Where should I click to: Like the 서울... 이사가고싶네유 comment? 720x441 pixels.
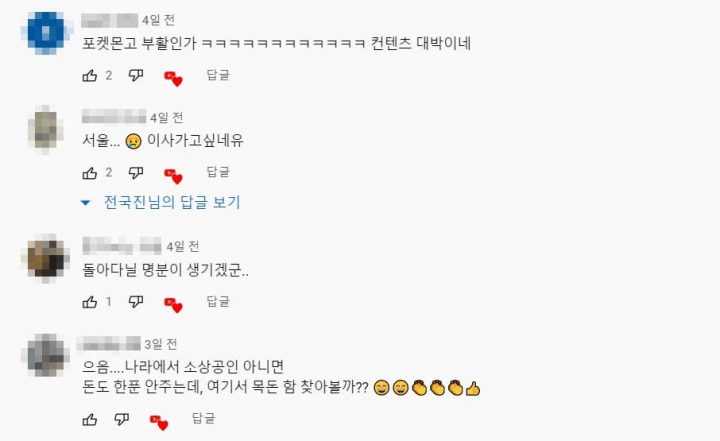coord(90,173)
